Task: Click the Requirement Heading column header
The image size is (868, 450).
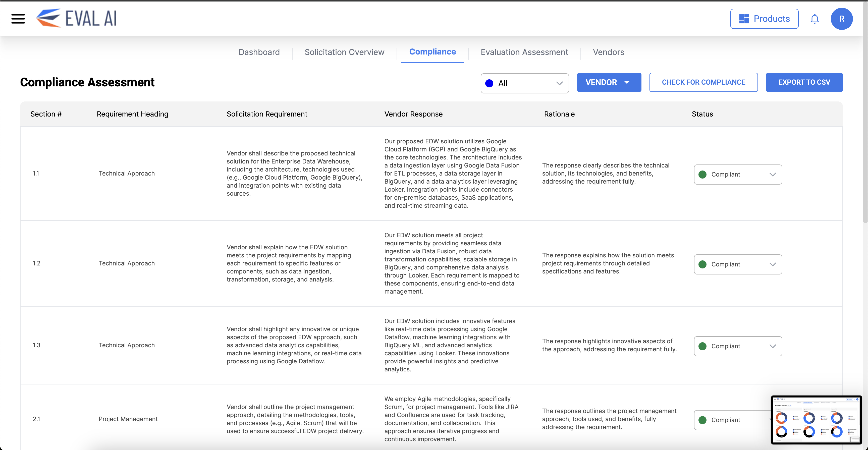Action: pos(132,114)
